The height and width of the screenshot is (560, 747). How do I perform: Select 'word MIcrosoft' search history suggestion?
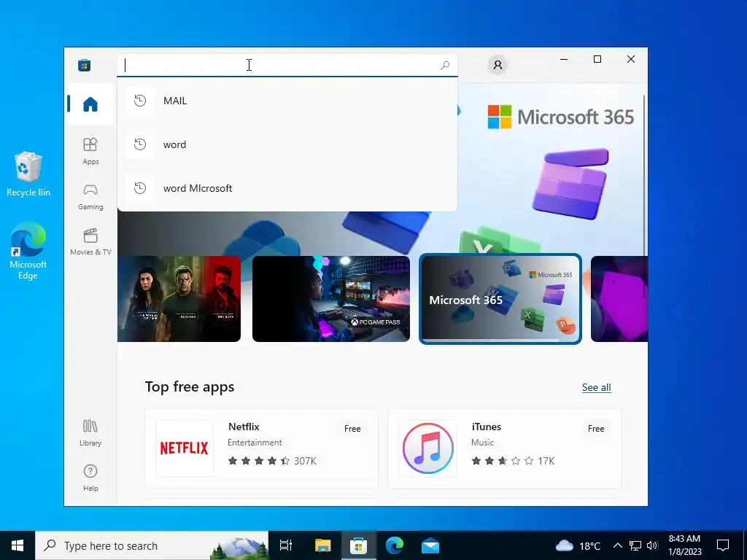[x=287, y=188]
